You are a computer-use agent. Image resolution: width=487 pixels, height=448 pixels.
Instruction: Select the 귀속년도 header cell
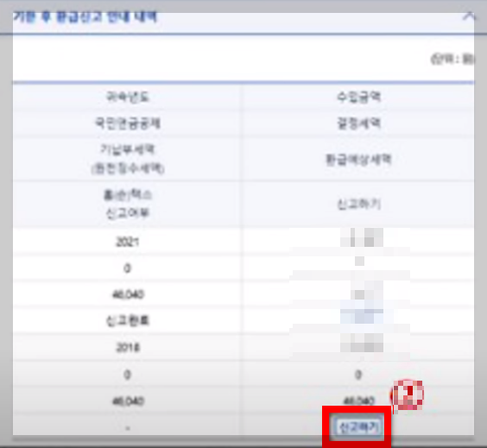pyautogui.click(x=128, y=98)
